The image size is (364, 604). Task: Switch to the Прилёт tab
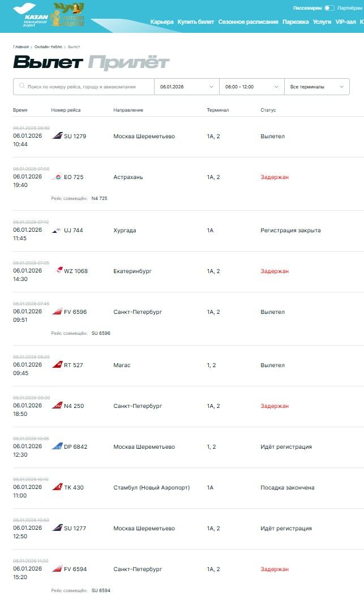(129, 62)
